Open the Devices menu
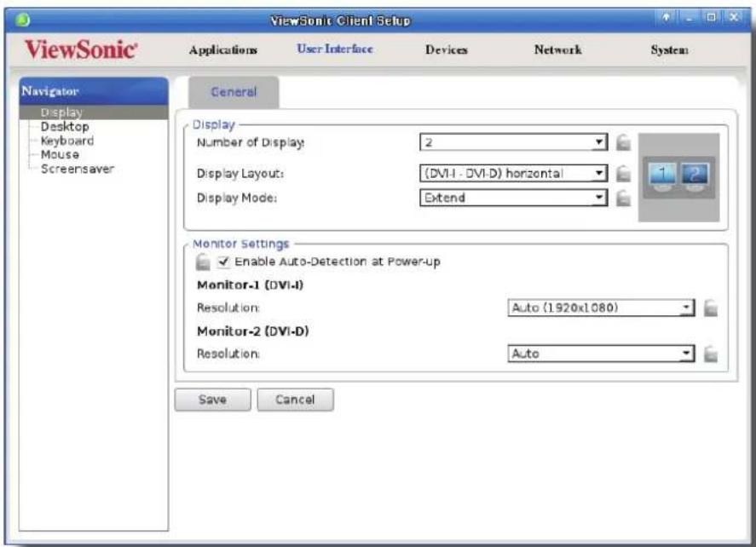The image size is (756, 547). (x=447, y=49)
